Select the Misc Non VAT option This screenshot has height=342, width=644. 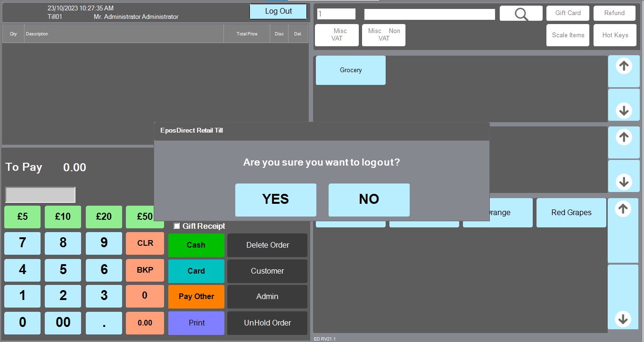(x=383, y=35)
